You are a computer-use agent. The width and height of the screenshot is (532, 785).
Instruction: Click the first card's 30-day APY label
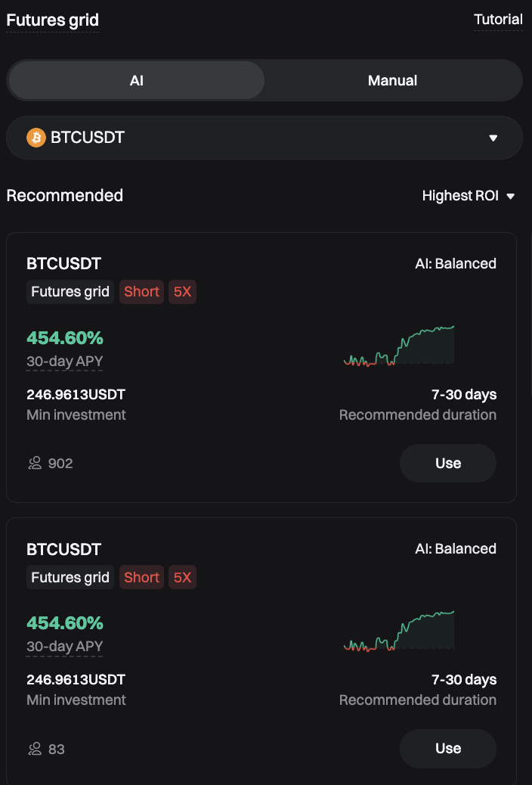click(x=64, y=361)
